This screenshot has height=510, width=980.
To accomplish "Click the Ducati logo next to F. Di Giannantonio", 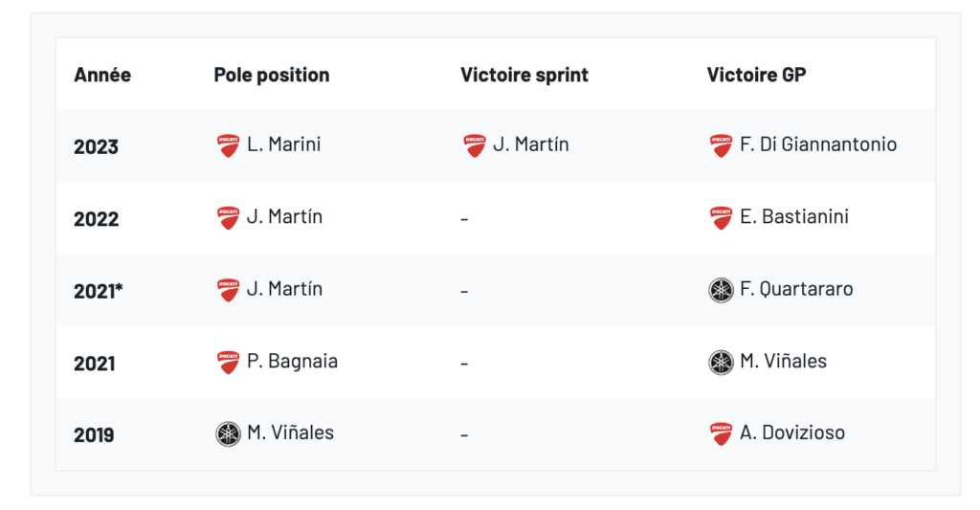I will tap(721, 145).
